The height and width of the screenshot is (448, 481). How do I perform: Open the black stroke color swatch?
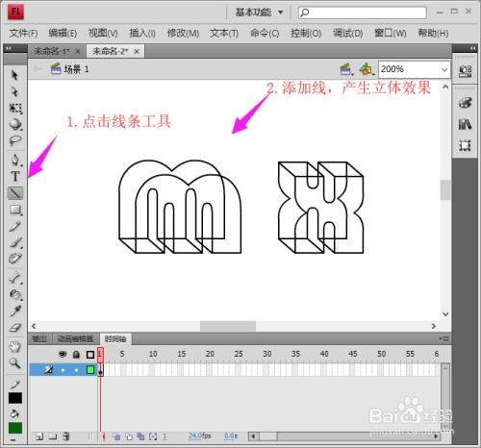coord(15,398)
